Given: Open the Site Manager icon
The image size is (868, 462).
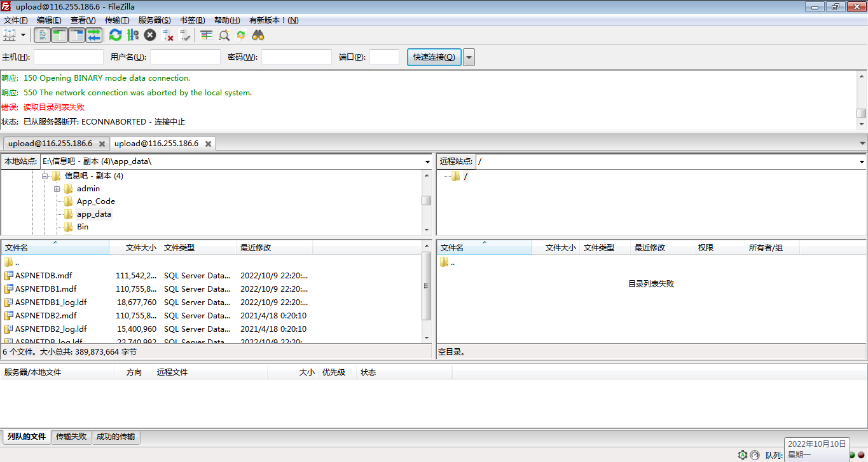Looking at the screenshot, I should pyautogui.click(x=10, y=35).
